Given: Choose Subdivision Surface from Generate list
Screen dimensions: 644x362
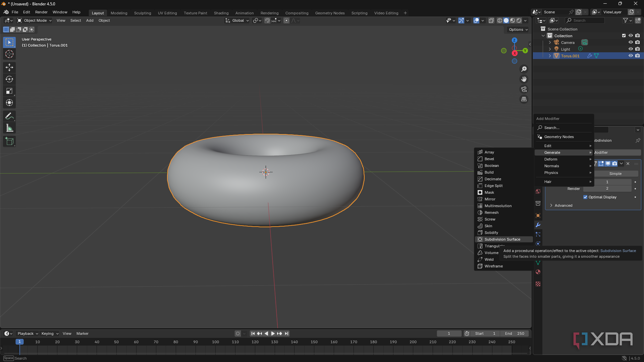Looking at the screenshot, I should coord(504,239).
